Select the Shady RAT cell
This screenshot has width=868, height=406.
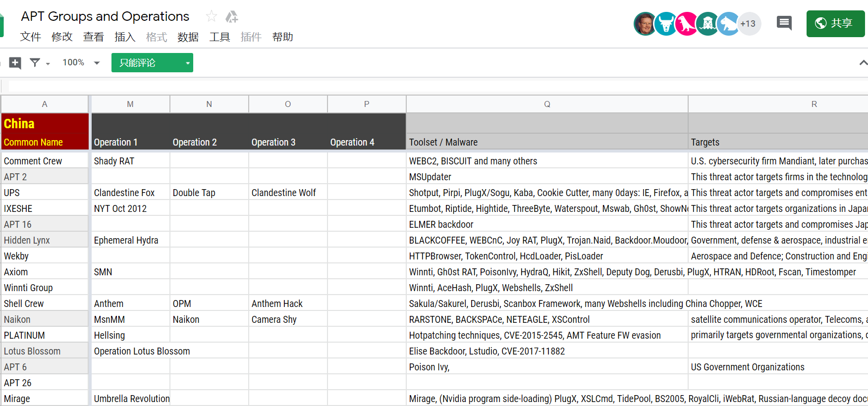(130, 161)
